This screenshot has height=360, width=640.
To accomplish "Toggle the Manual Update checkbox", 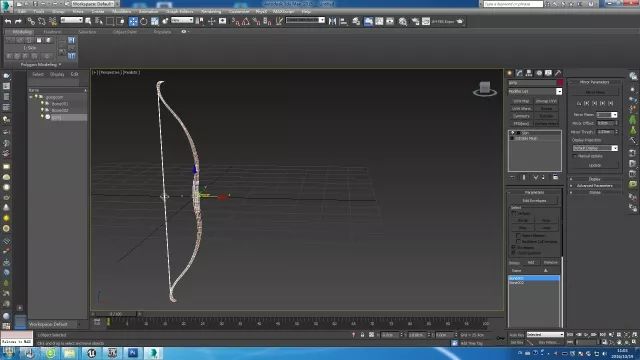I will (575, 156).
